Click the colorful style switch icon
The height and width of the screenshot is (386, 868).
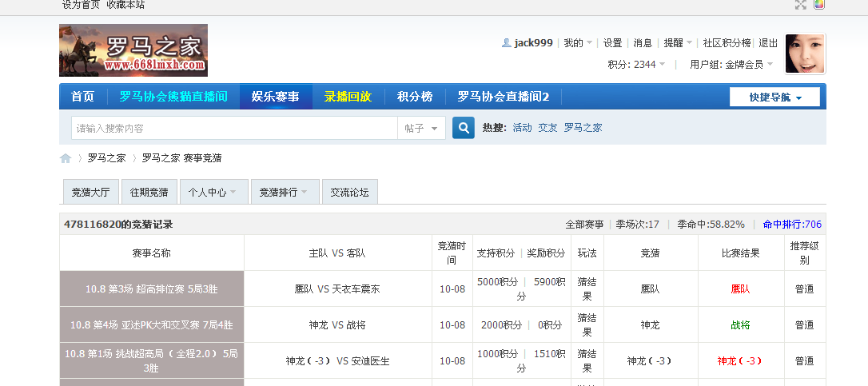[819, 5]
